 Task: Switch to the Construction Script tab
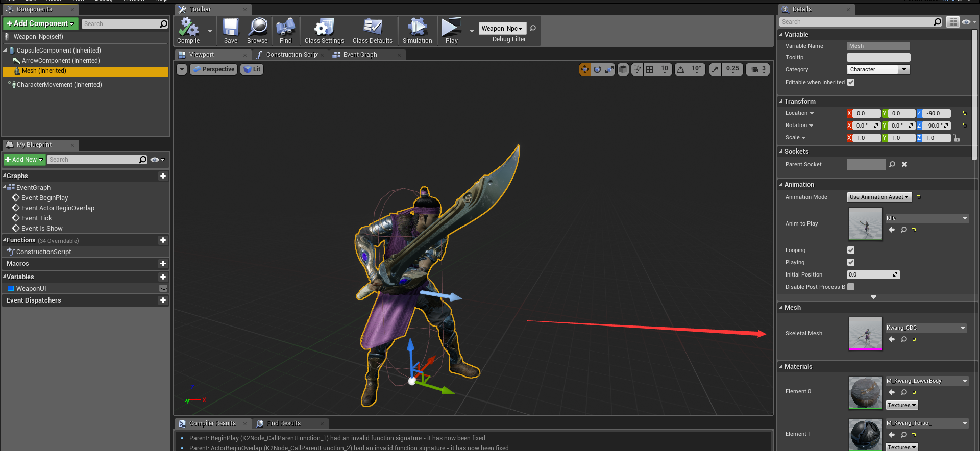click(x=291, y=55)
